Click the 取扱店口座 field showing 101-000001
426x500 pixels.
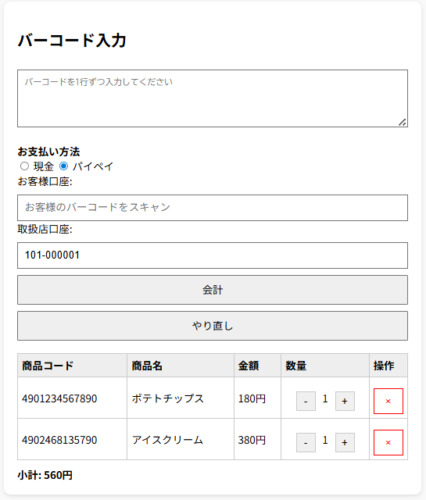[x=212, y=255]
